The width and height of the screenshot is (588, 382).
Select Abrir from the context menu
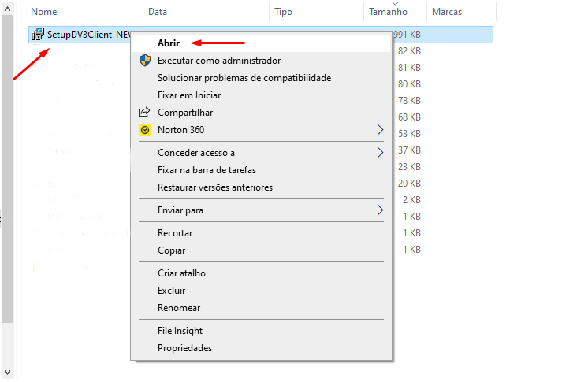pyautogui.click(x=169, y=43)
